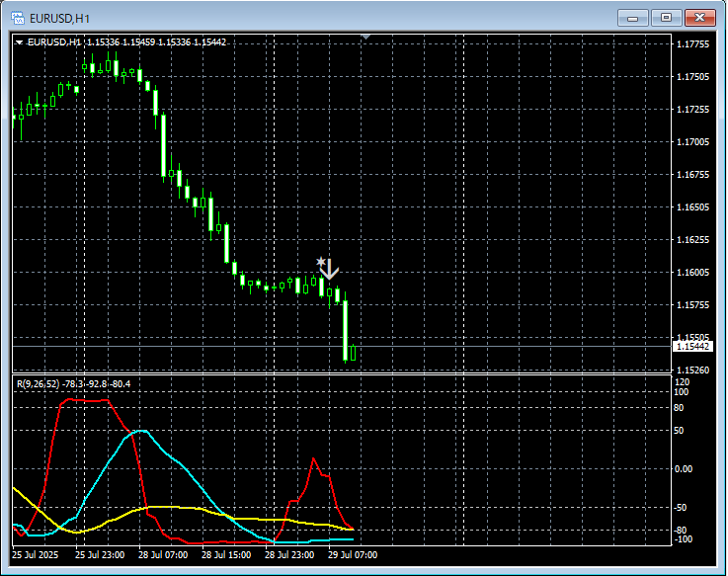Click the EURUSD,H1 OHLC header text
This screenshot has width=728, height=576.
126,42
